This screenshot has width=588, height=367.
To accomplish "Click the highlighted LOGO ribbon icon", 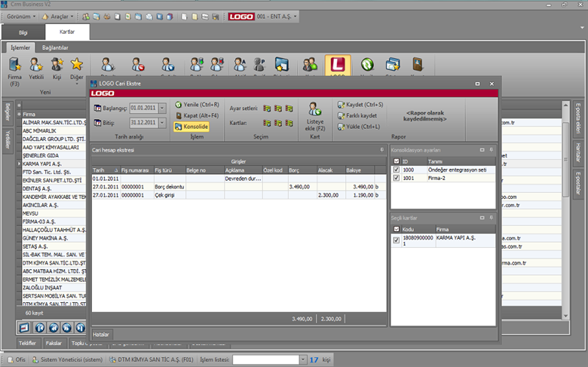I will [338, 66].
